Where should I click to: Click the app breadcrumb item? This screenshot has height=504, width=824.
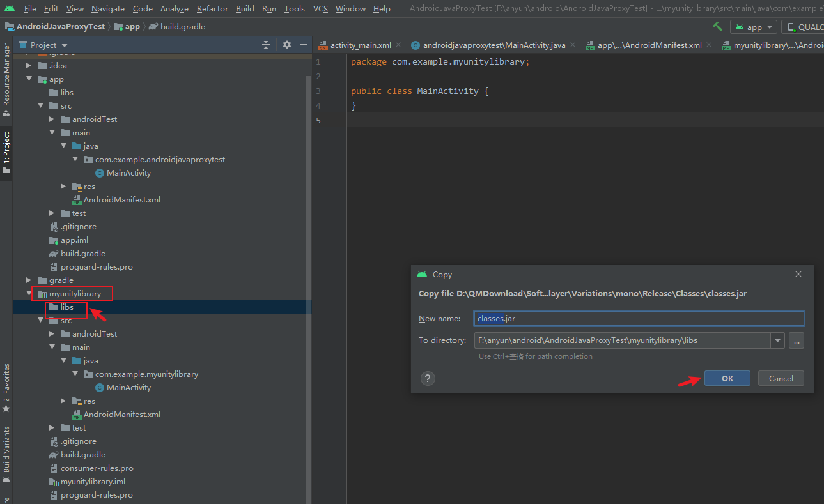[127, 27]
